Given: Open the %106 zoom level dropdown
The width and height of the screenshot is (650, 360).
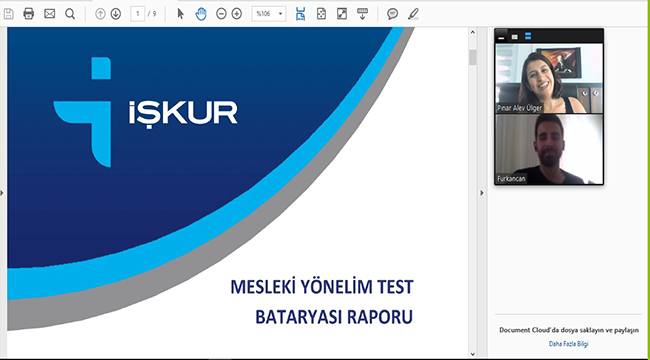Looking at the screenshot, I should pos(269,14).
